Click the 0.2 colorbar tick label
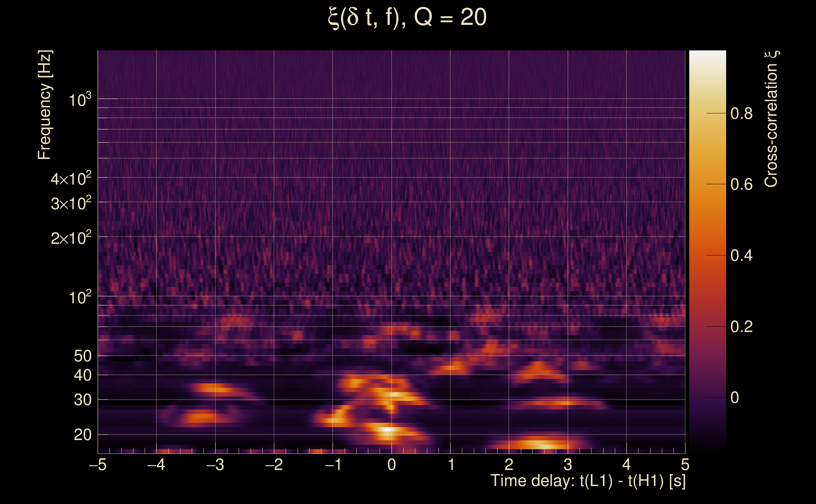 coord(741,327)
